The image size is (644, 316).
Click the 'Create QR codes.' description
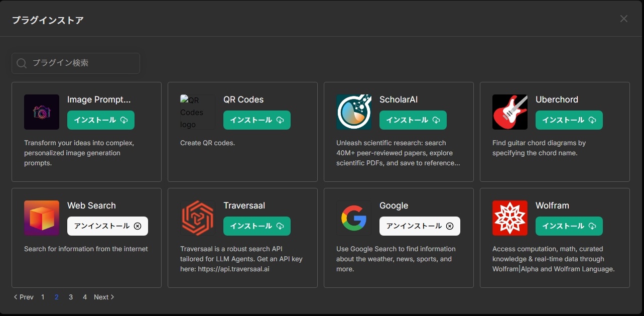point(207,143)
